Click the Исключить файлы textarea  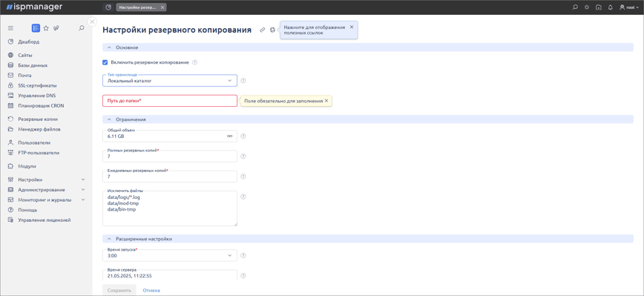coord(170,208)
